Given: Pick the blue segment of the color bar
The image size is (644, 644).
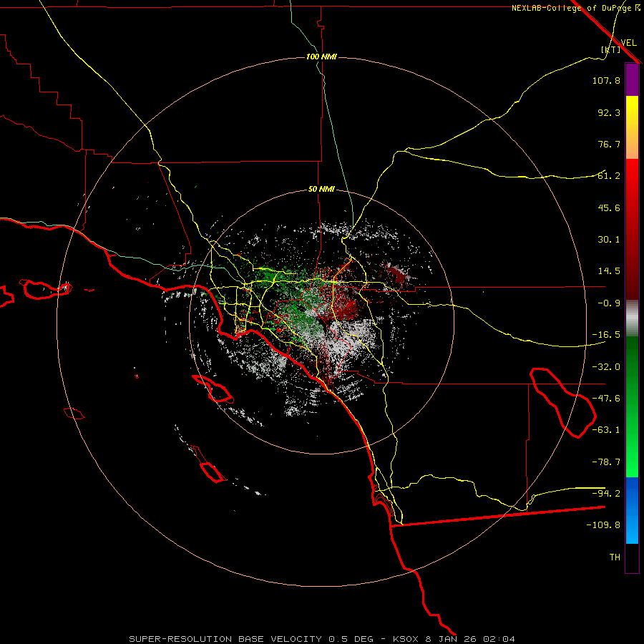Looking at the screenshot, I should pos(632,510).
